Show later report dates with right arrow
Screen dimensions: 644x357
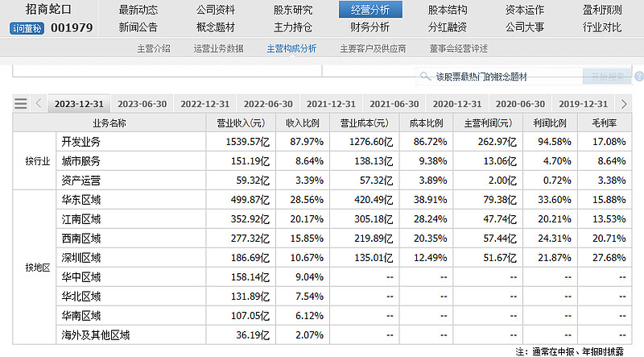(624, 104)
